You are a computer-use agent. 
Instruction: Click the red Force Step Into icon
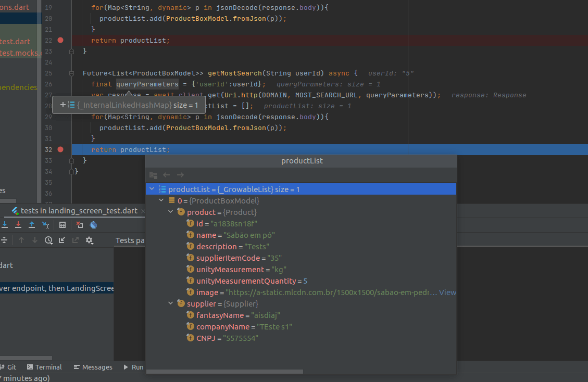(x=18, y=224)
